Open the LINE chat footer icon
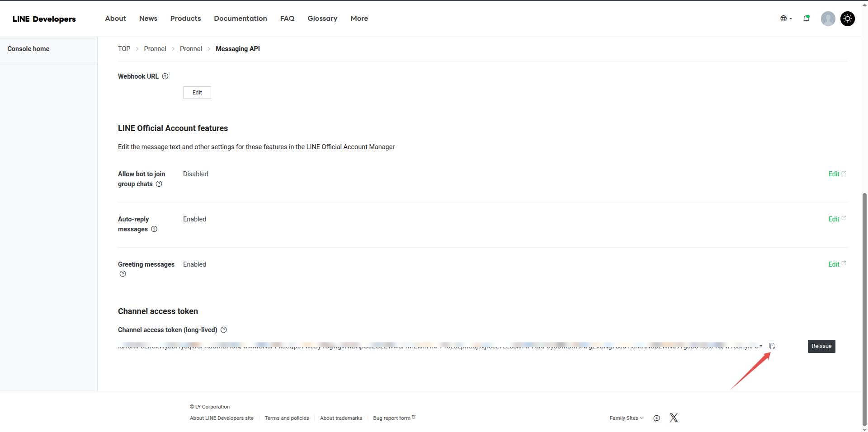868x432 pixels. point(656,418)
